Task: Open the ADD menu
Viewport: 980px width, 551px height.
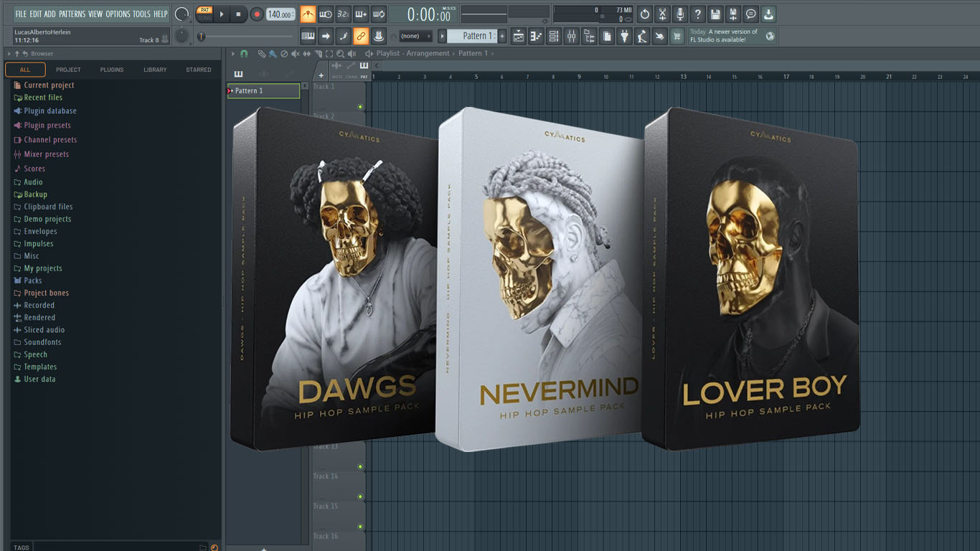Action: (50, 14)
